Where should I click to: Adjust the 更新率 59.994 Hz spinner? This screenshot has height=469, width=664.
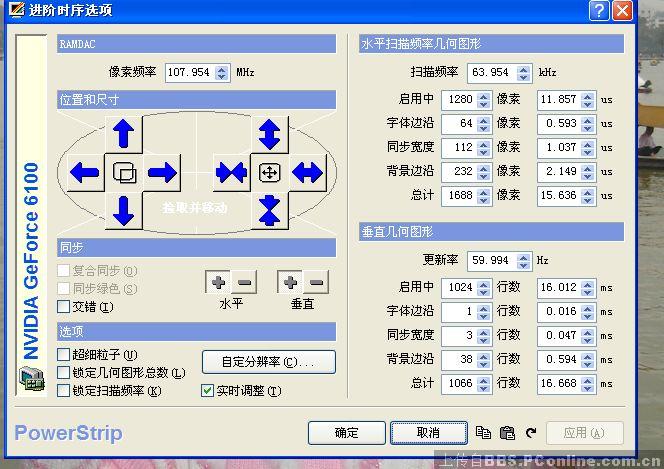click(523, 260)
